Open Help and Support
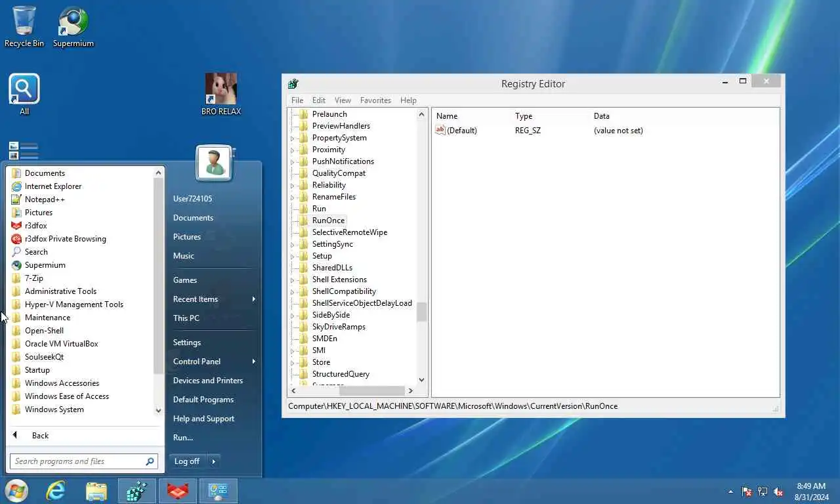The height and width of the screenshot is (504, 840). click(203, 419)
